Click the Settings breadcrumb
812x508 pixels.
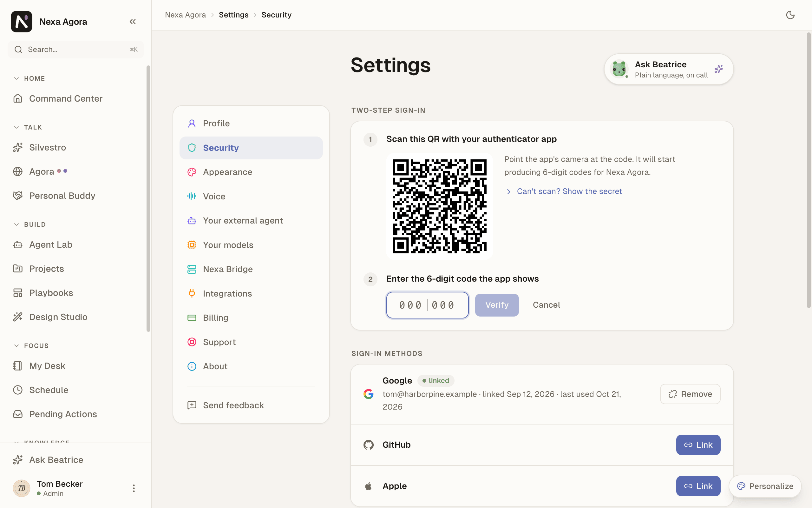[x=233, y=15]
